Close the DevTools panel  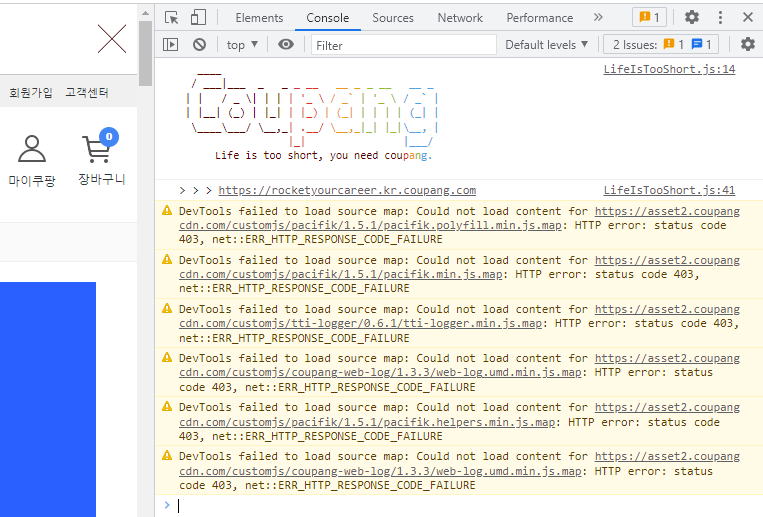[x=748, y=18]
